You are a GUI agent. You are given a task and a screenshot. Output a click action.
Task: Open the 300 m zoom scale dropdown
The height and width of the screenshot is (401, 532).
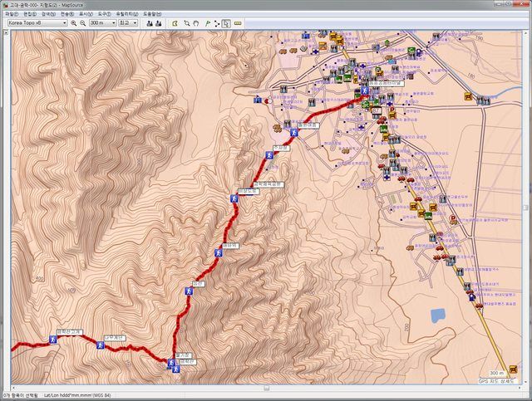click(102, 22)
